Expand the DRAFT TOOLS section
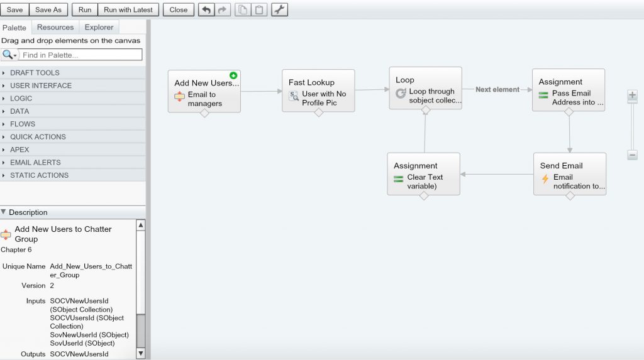 tap(35, 73)
